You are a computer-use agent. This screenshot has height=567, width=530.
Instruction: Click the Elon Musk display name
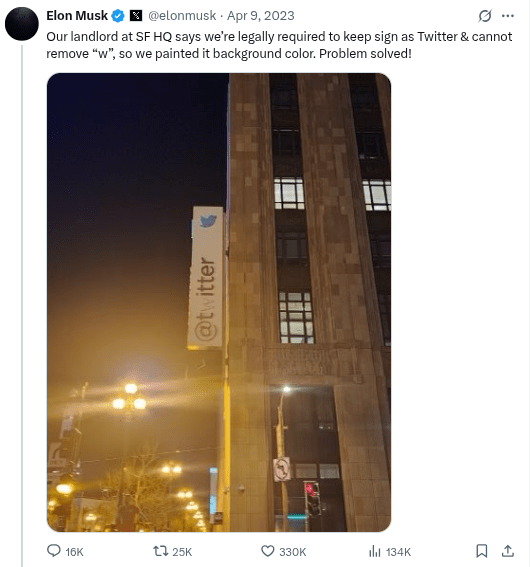click(77, 16)
